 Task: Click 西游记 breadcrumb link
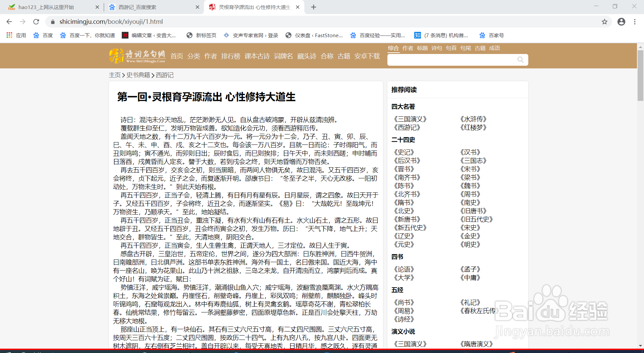(165, 75)
